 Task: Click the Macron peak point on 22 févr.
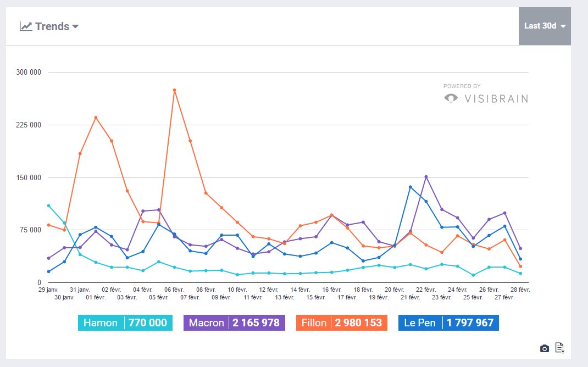point(426,177)
